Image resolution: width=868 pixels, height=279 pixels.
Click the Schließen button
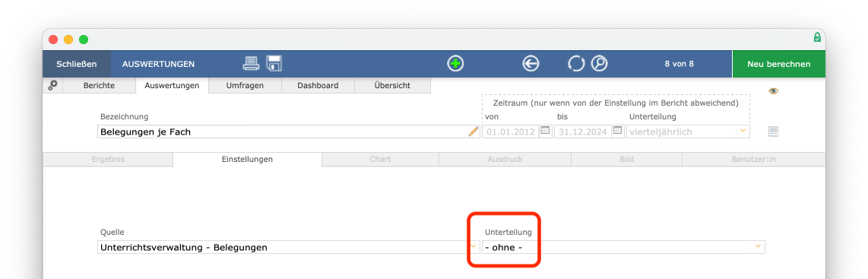[77, 64]
